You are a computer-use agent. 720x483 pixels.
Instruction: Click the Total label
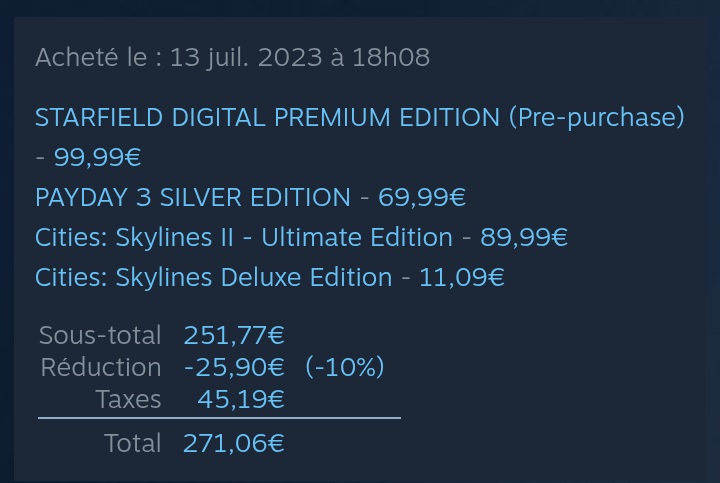click(x=132, y=442)
